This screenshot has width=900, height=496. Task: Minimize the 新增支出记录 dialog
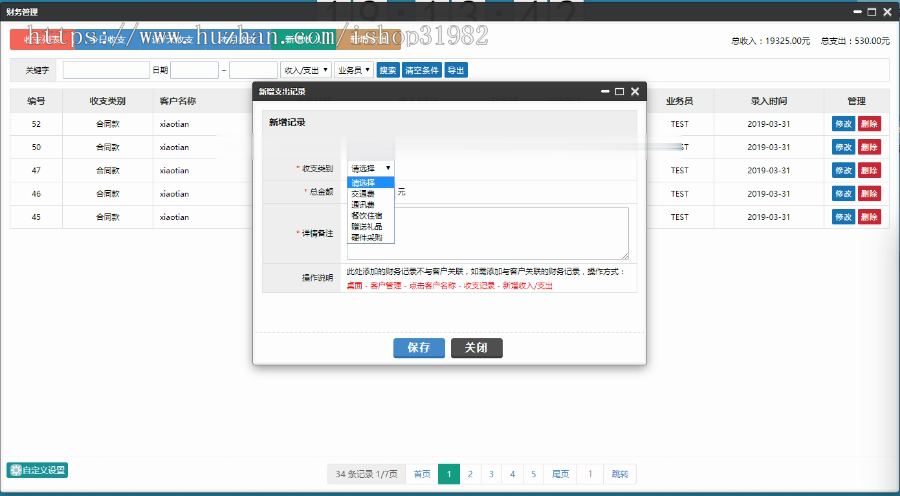(x=604, y=91)
